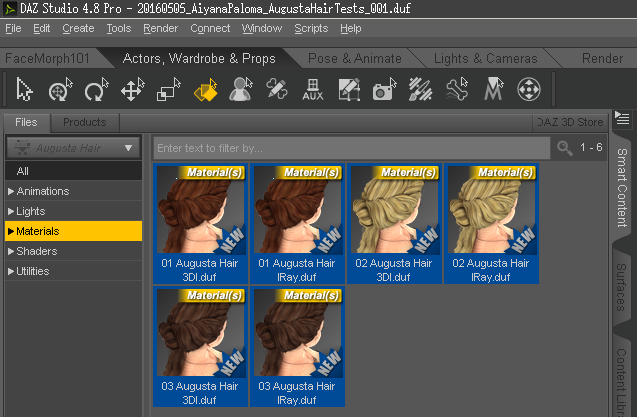The width and height of the screenshot is (637, 417).
Task: Open the Surfaces side tab
Action: pyautogui.click(x=621, y=287)
